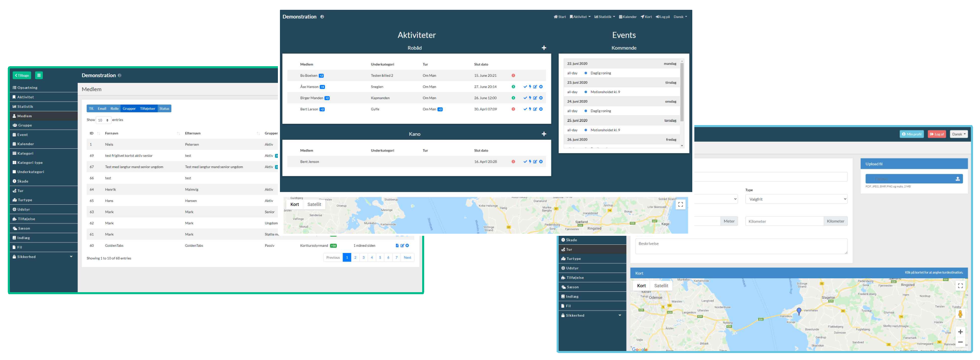This screenshot has width=980, height=360.
Task: Click the red alert icon in Bo Boelsen's row
Action: click(x=513, y=76)
